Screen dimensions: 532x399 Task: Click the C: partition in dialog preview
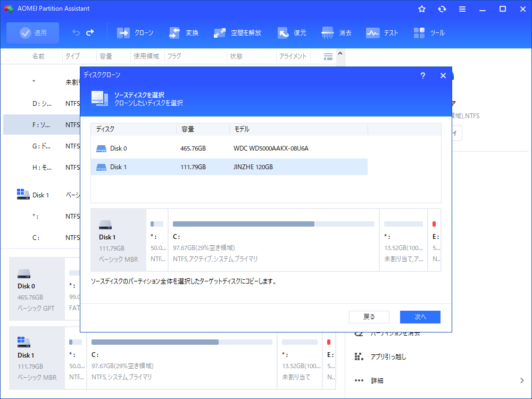point(273,240)
